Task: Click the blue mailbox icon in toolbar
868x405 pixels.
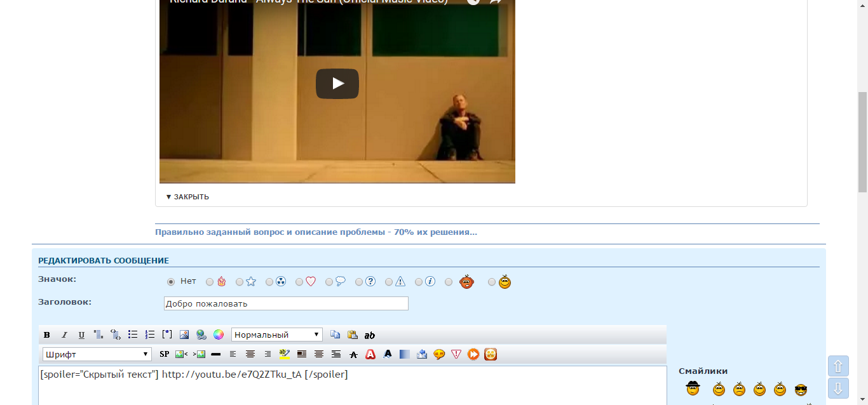Action: (422, 354)
